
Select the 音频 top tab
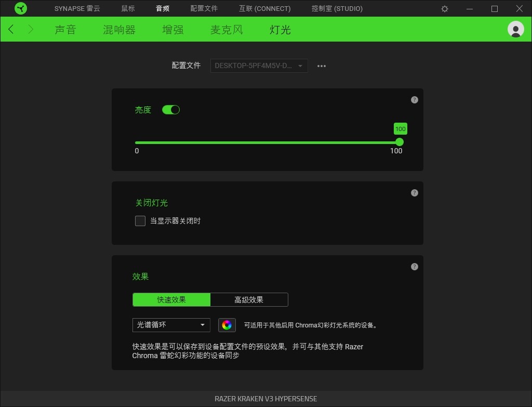coord(163,8)
